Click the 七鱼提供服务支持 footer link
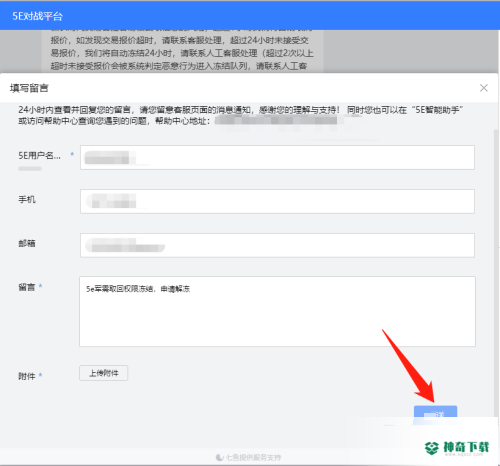The width and height of the screenshot is (500, 466). [x=253, y=458]
